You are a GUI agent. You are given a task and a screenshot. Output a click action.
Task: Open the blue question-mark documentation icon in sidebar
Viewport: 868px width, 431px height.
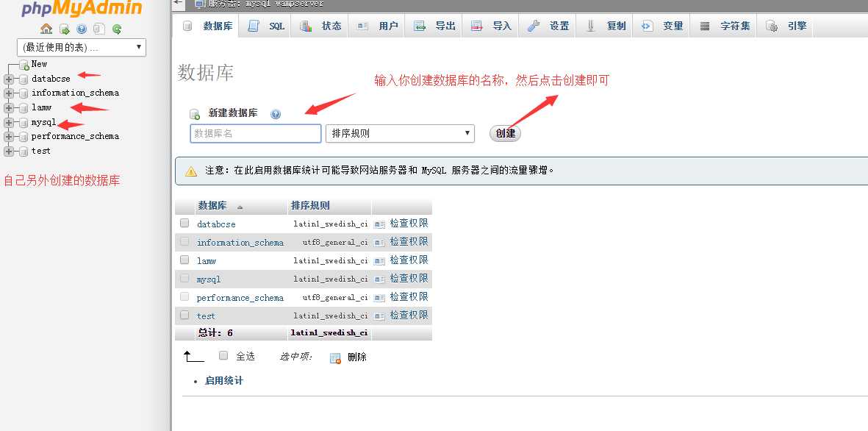pos(82,29)
